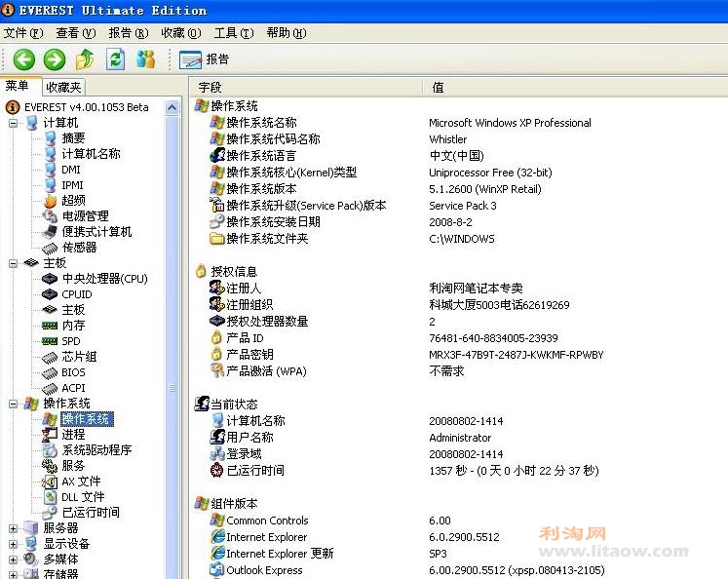Click the laptop icon for 便携式计算机

click(50, 232)
